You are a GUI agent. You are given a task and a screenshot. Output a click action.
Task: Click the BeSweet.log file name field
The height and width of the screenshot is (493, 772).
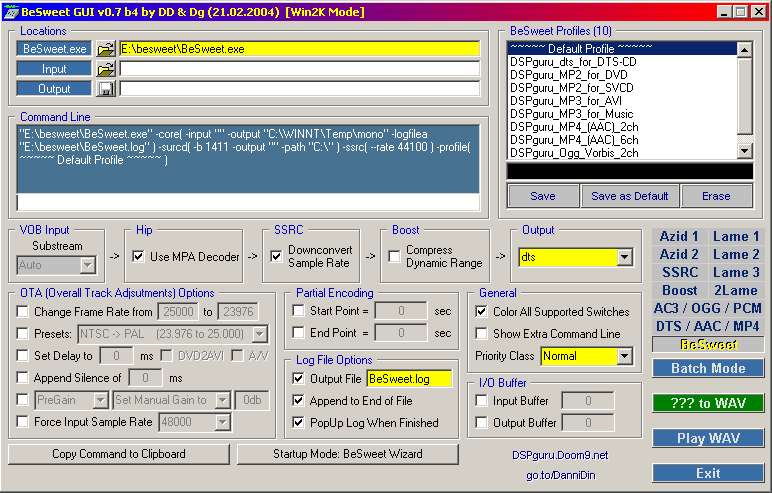point(409,379)
